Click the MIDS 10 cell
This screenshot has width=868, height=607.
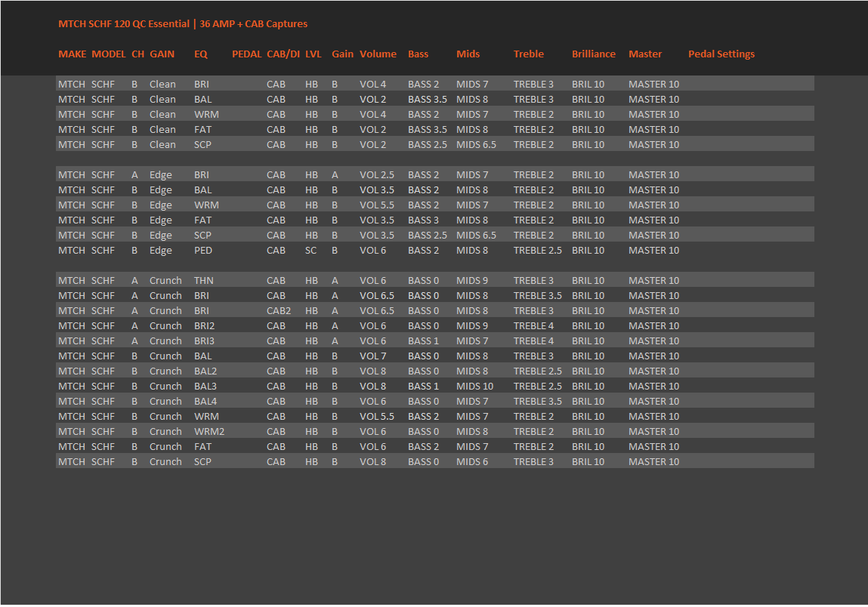pos(474,387)
